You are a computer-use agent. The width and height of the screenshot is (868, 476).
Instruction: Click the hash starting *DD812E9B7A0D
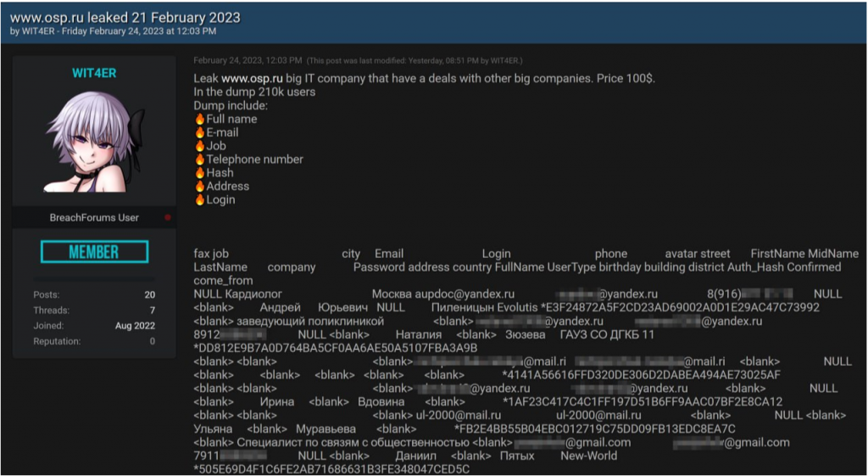(x=336, y=348)
